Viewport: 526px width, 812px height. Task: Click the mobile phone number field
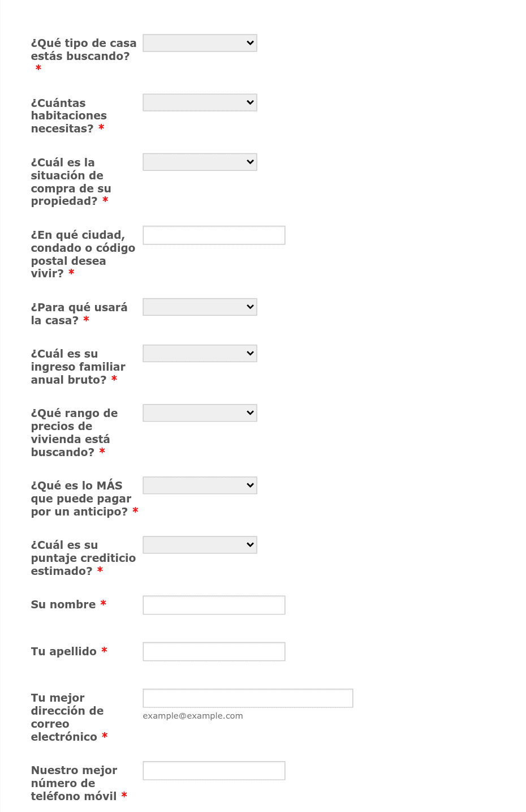point(214,771)
